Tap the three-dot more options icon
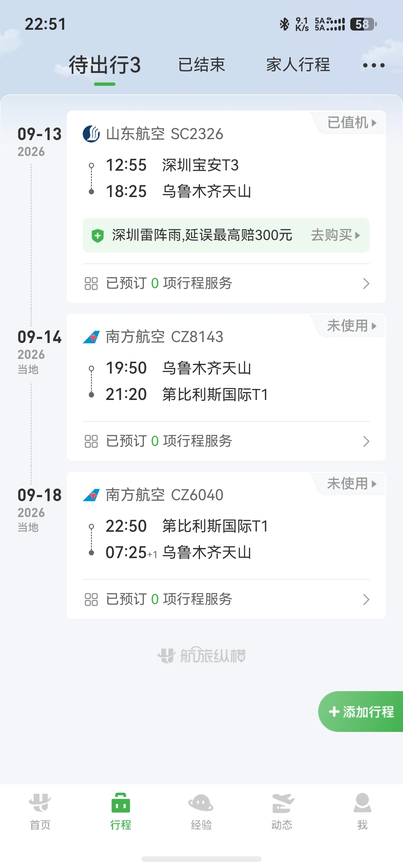403x868 pixels. pyautogui.click(x=374, y=65)
